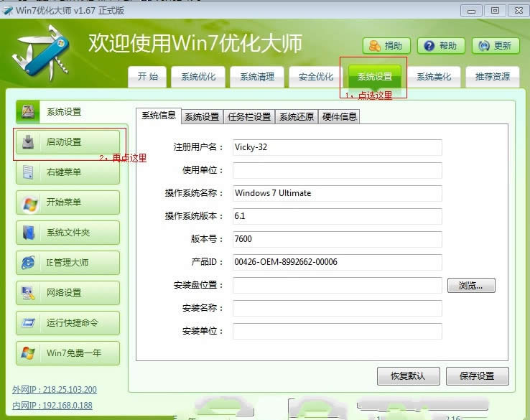Click the 版本号 field showing 7600

338,239
